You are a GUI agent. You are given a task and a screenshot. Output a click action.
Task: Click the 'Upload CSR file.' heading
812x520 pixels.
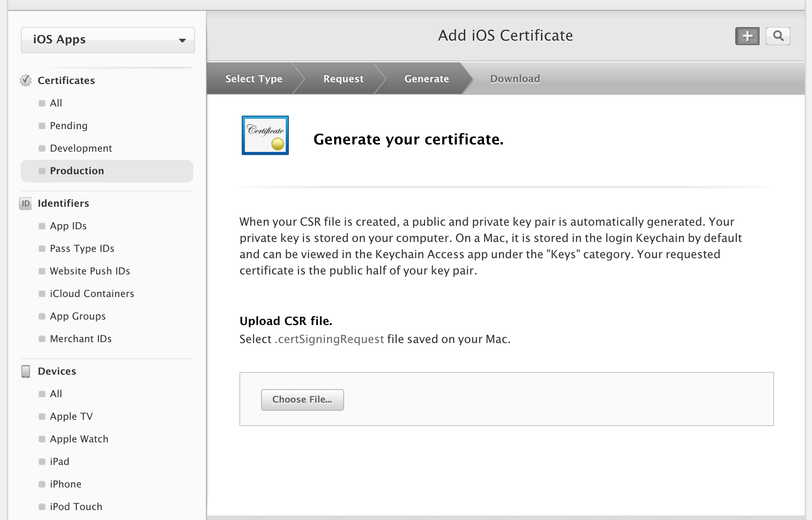[x=286, y=321]
